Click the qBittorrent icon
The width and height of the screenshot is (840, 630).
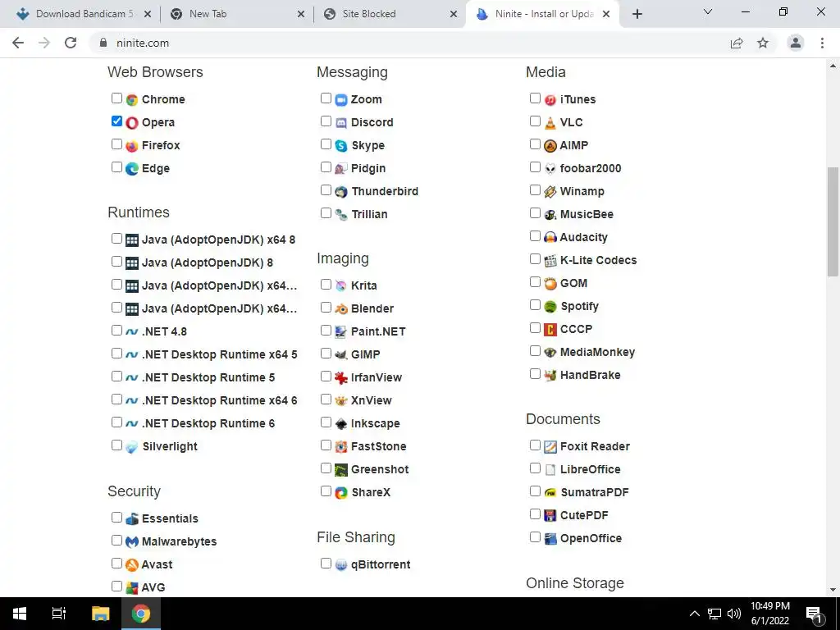click(341, 564)
